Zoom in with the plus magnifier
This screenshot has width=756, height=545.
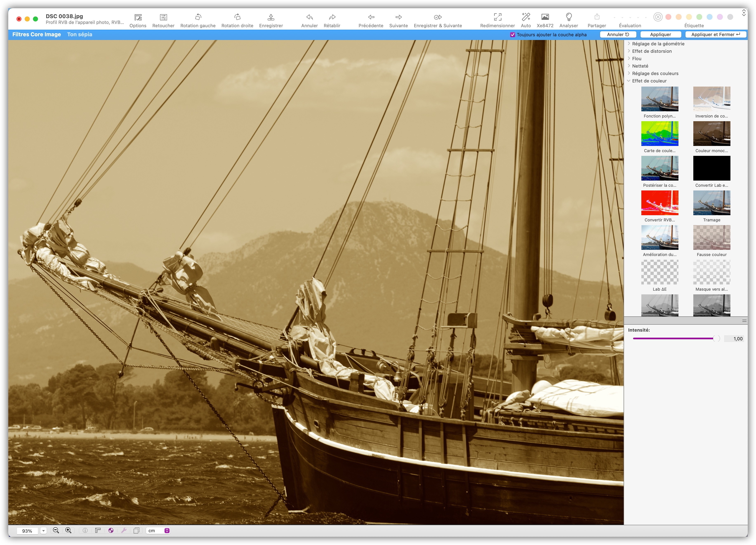pos(68,530)
